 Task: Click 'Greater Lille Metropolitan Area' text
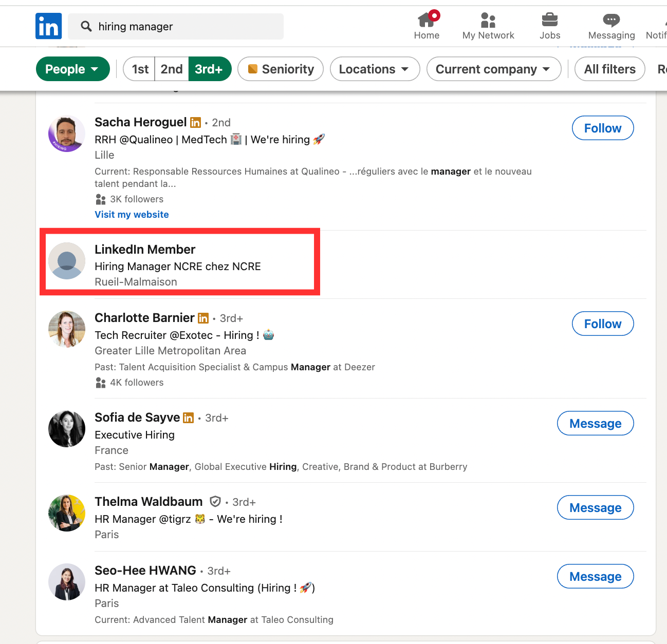tap(170, 351)
